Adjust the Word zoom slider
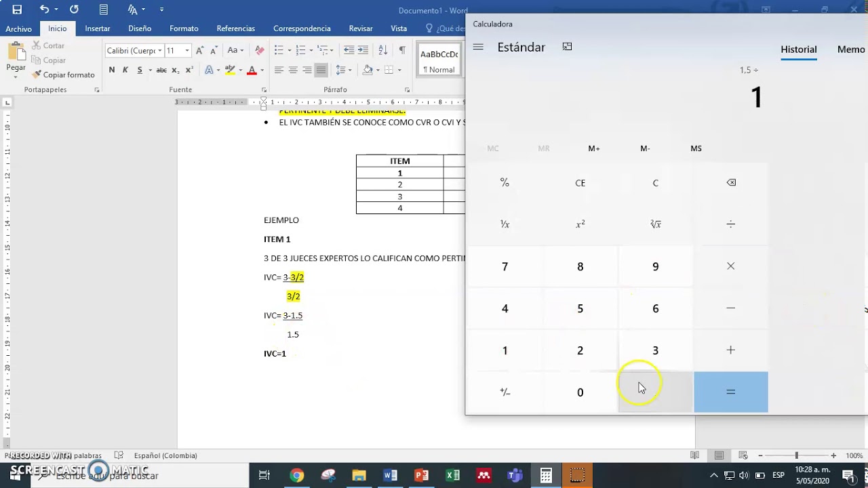 tap(797, 455)
